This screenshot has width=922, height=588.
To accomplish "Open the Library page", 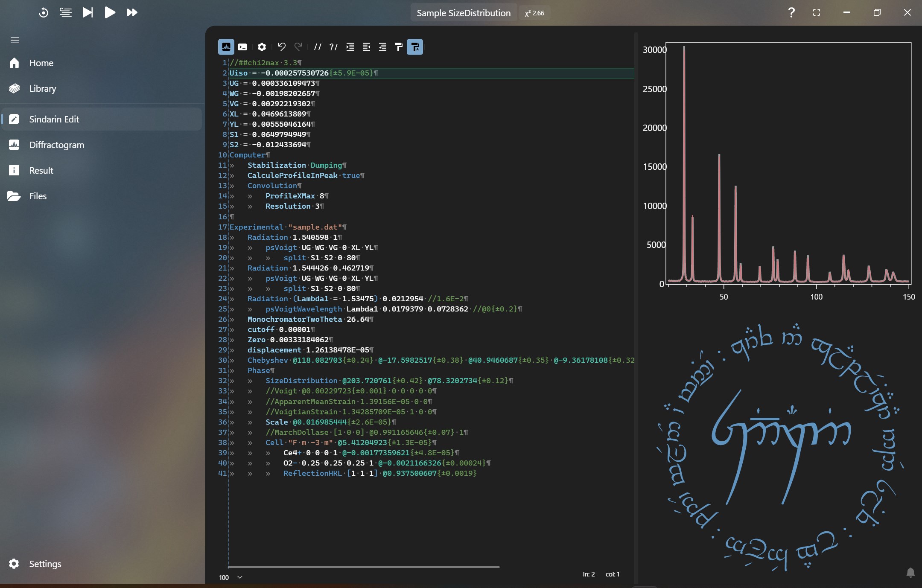I will pyautogui.click(x=43, y=88).
